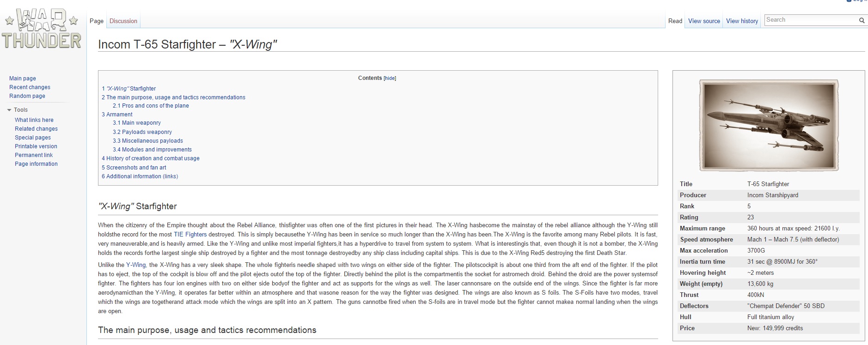Open the View history tab
868x345 pixels.
[742, 21]
